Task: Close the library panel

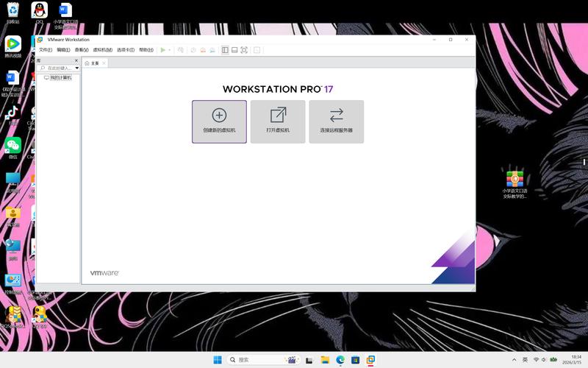Action: tap(76, 60)
